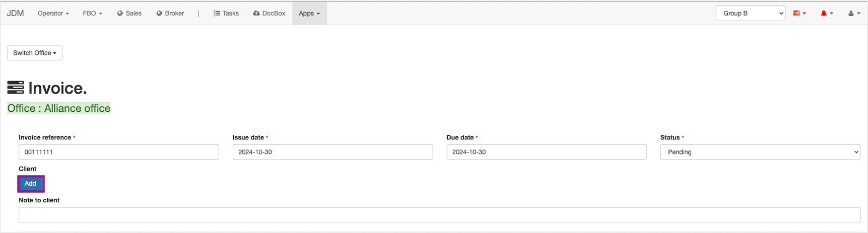Click the Switch Office button

[35, 53]
